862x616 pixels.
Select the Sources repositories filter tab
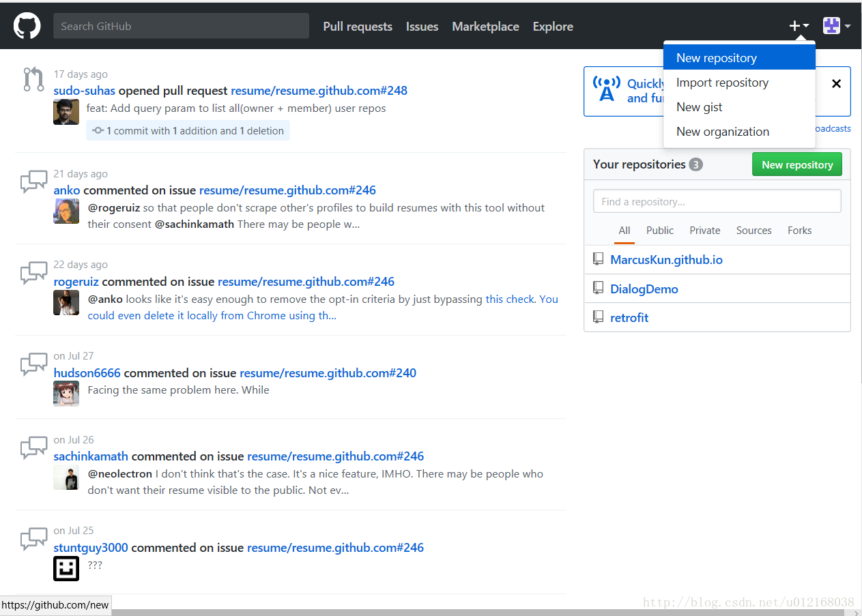[x=753, y=231]
